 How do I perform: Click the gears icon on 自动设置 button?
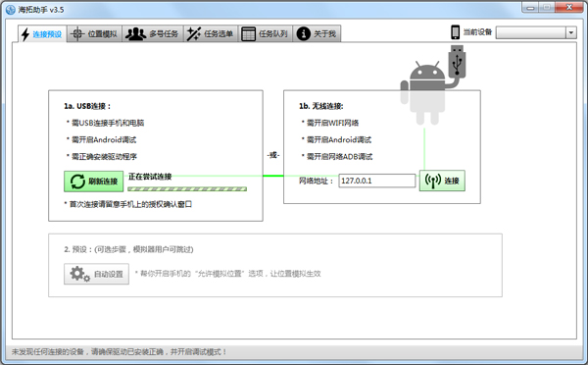click(x=80, y=274)
